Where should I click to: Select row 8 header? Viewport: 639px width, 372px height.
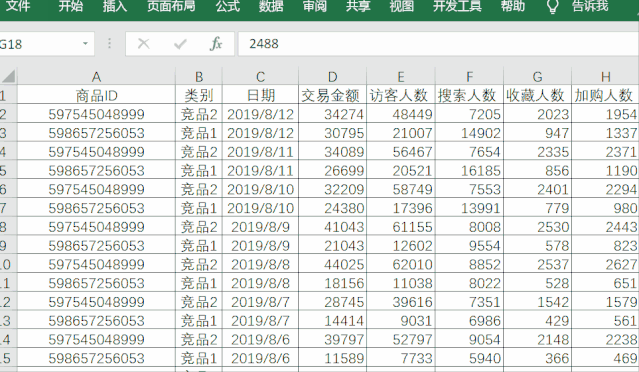(8, 227)
